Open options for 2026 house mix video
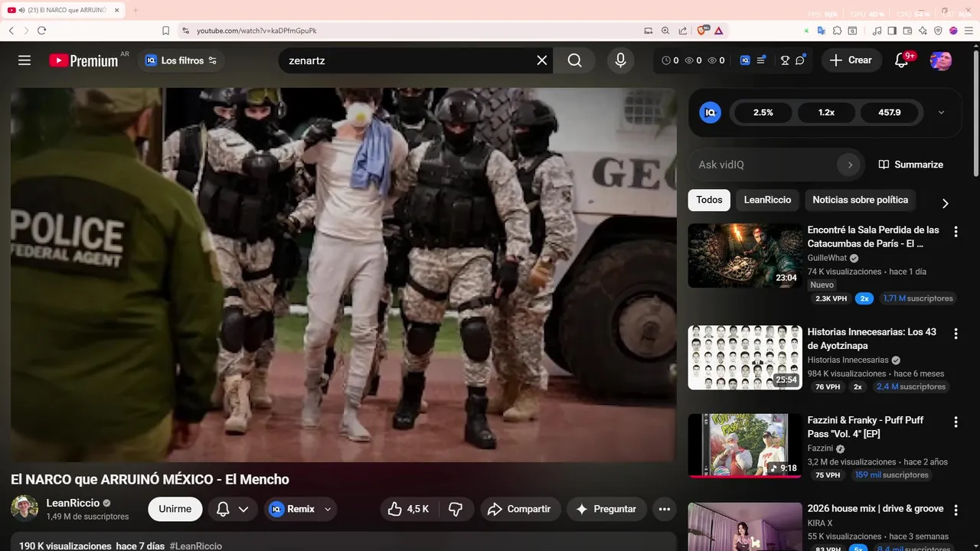 (x=955, y=510)
